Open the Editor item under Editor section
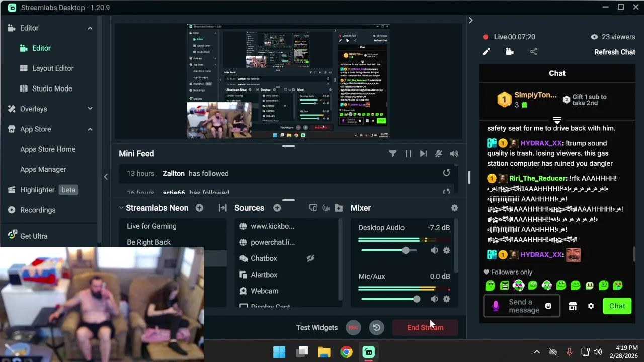The height and width of the screenshot is (362, 644). (x=41, y=48)
